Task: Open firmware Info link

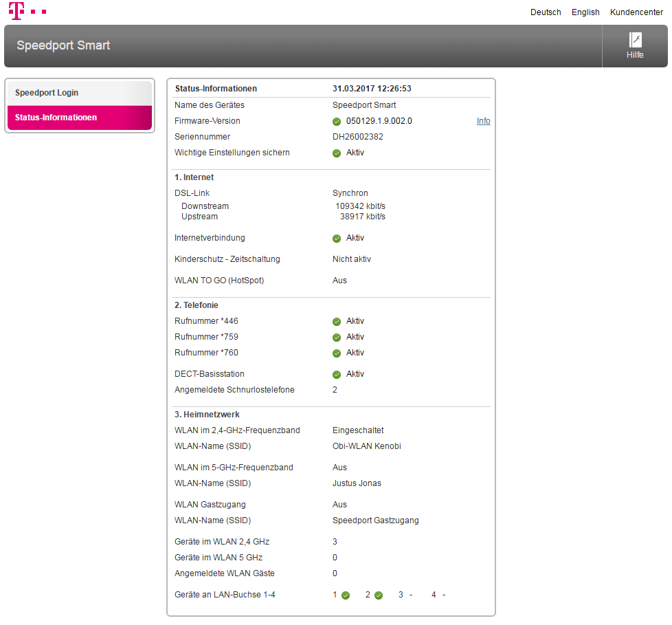Action: [484, 121]
